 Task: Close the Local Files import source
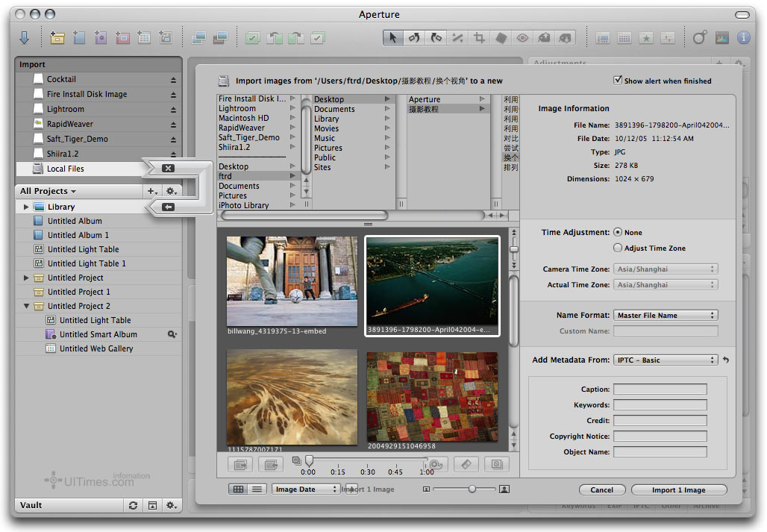click(168, 168)
